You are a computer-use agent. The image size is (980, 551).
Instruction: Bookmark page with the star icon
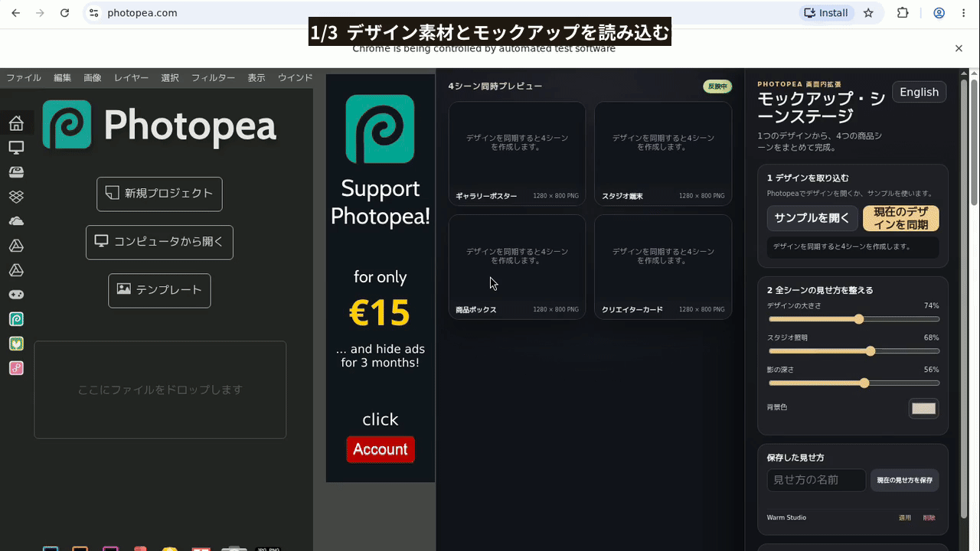[x=868, y=13]
